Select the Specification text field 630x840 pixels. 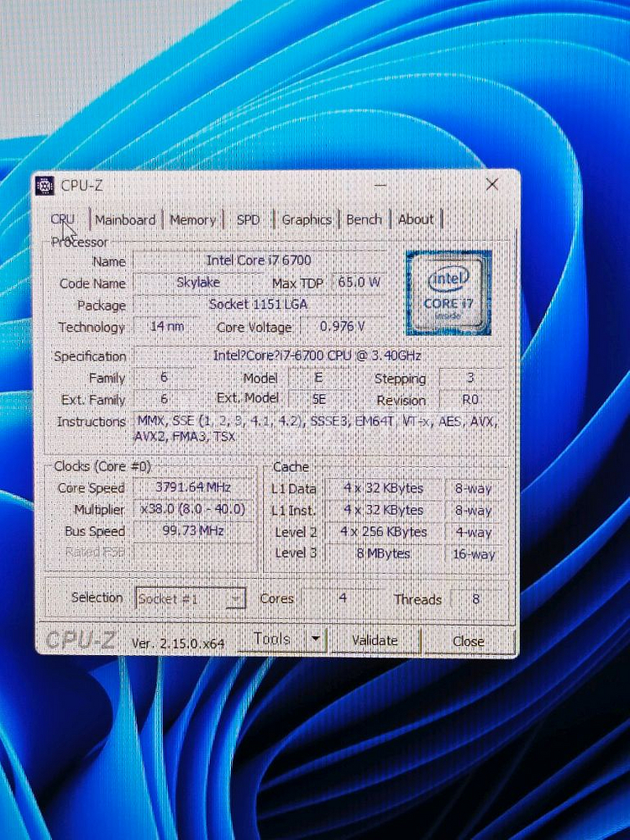click(x=318, y=356)
